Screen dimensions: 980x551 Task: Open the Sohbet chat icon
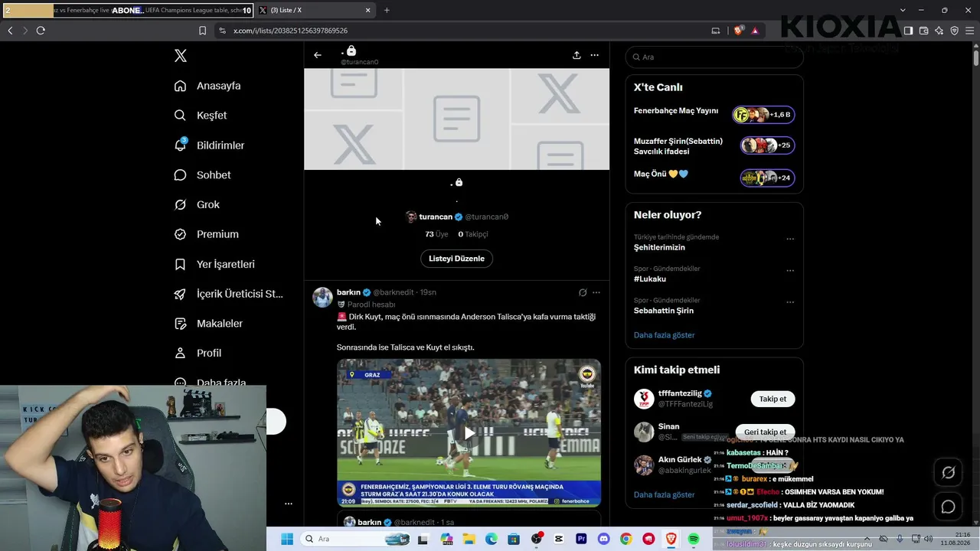(x=180, y=175)
